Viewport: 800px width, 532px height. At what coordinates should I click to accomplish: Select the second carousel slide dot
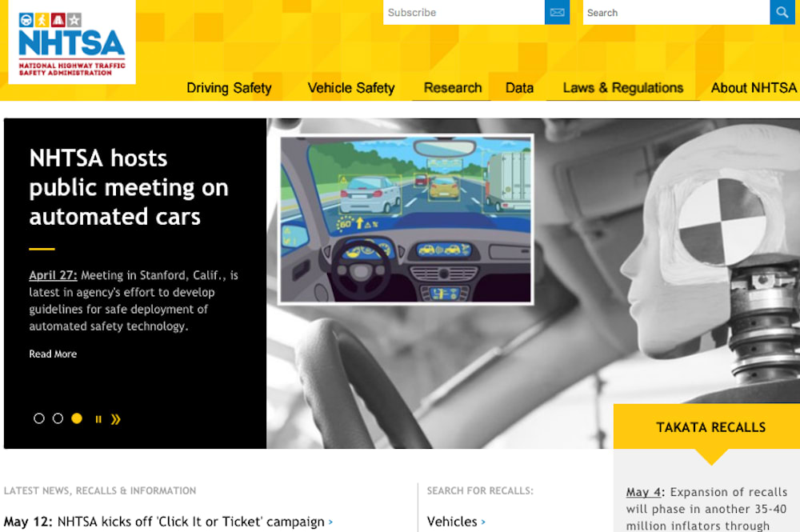click(58, 418)
